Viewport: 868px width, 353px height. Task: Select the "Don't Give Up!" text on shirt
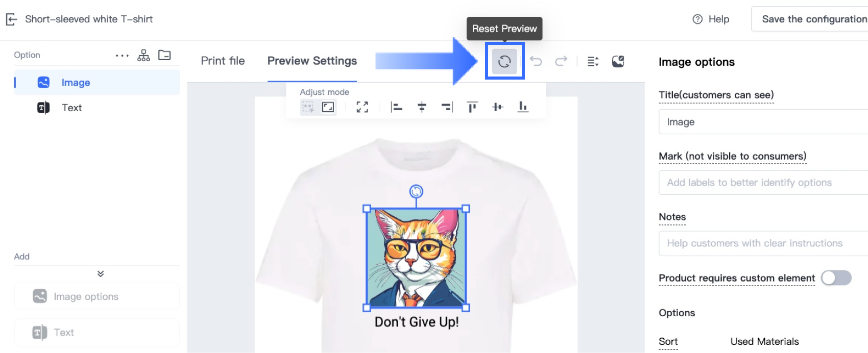[x=417, y=322]
